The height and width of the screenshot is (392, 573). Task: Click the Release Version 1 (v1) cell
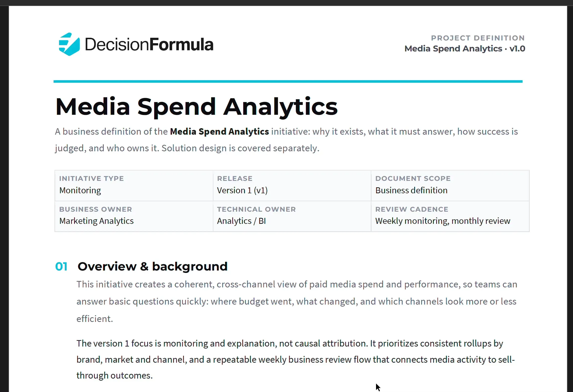pyautogui.click(x=292, y=186)
